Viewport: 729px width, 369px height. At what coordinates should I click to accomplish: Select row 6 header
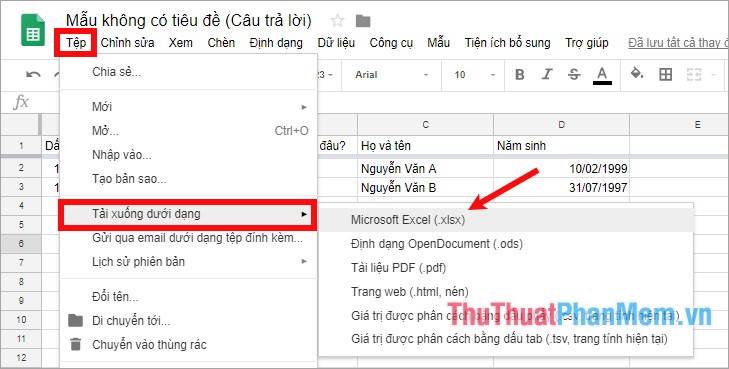pyautogui.click(x=21, y=244)
